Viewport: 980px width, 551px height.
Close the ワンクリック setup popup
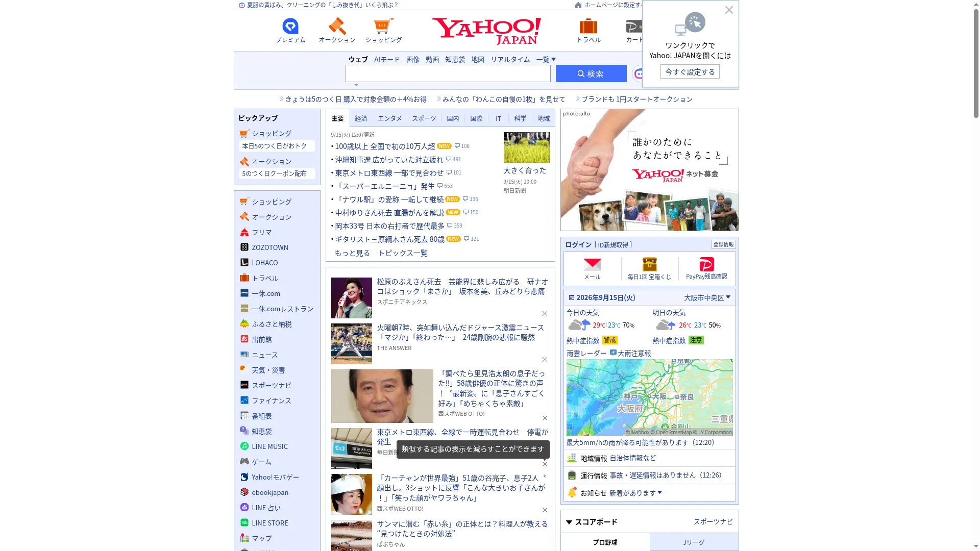729,10
